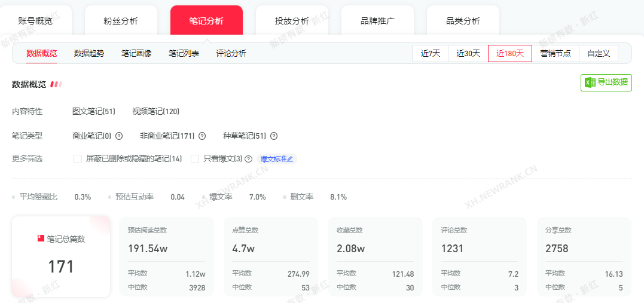Select the 近30天 time range
Viewport: 644px width, 303px height.
pos(468,53)
